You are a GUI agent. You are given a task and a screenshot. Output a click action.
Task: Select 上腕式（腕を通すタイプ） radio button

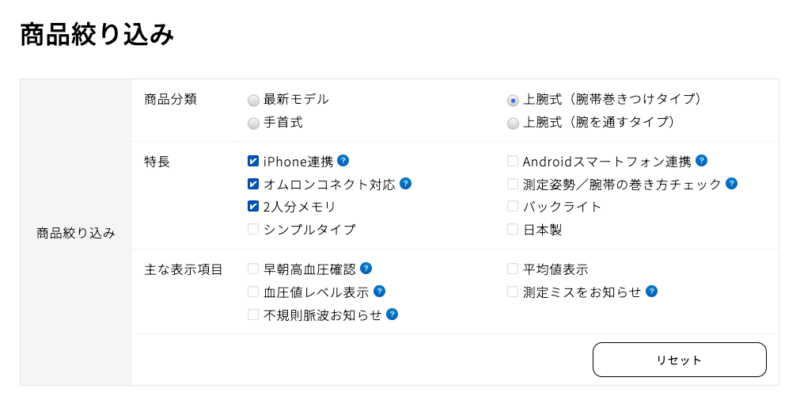(513, 123)
